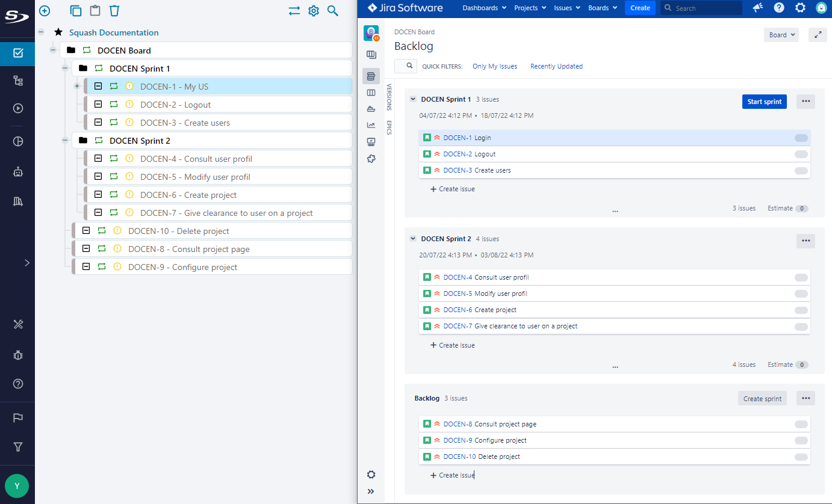832x504 pixels.
Task: Open the Projects menu in Jira
Action: 530,8
